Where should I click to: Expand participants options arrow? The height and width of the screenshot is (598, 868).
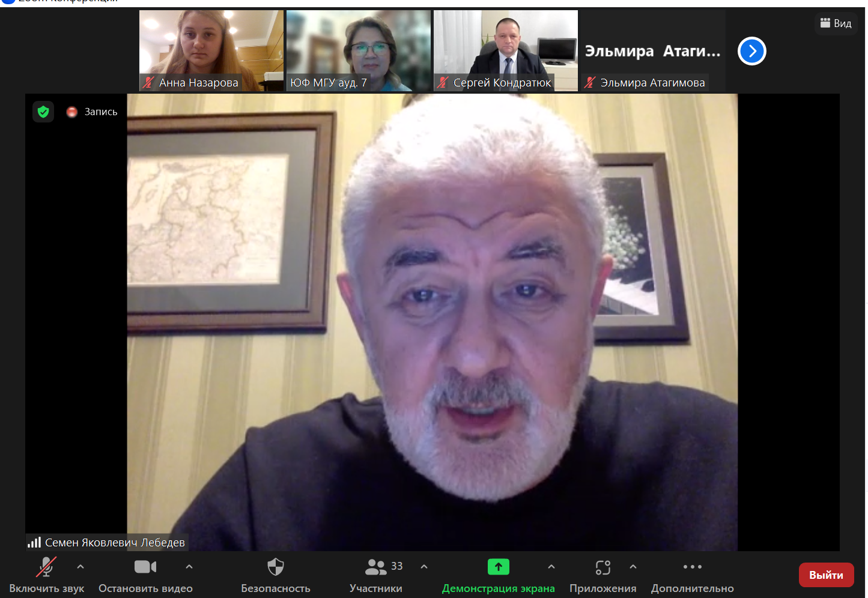coord(424,566)
